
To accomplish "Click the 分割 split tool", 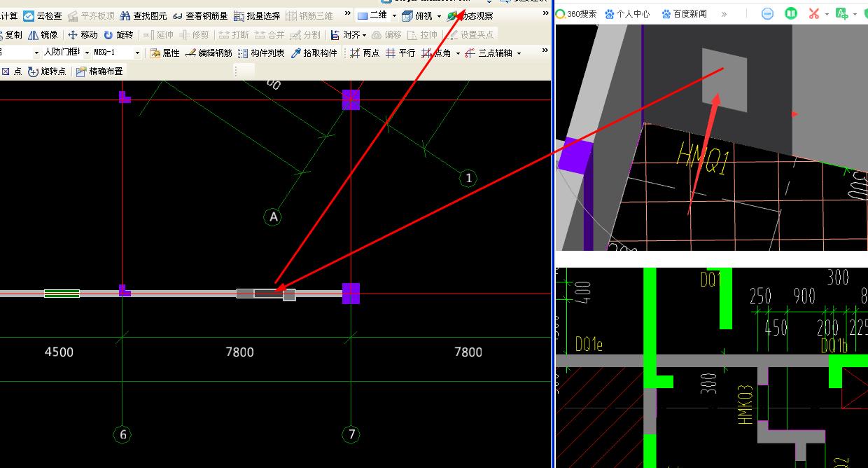I will [x=306, y=34].
